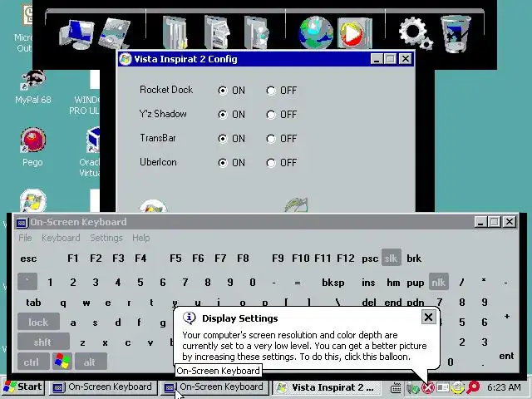Click the Vista Inspirat 2 Config title icon
Screen dimensions: 532x399
(x=126, y=59)
